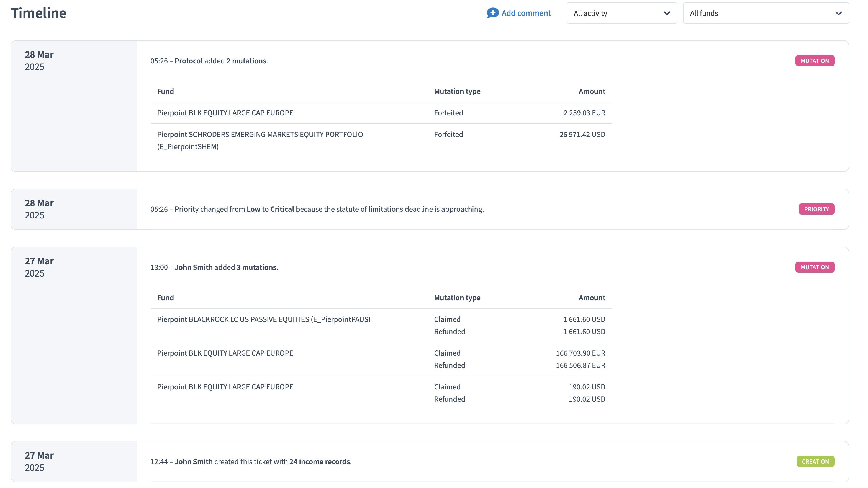
Task: Click the Add comment link
Action: click(x=526, y=13)
